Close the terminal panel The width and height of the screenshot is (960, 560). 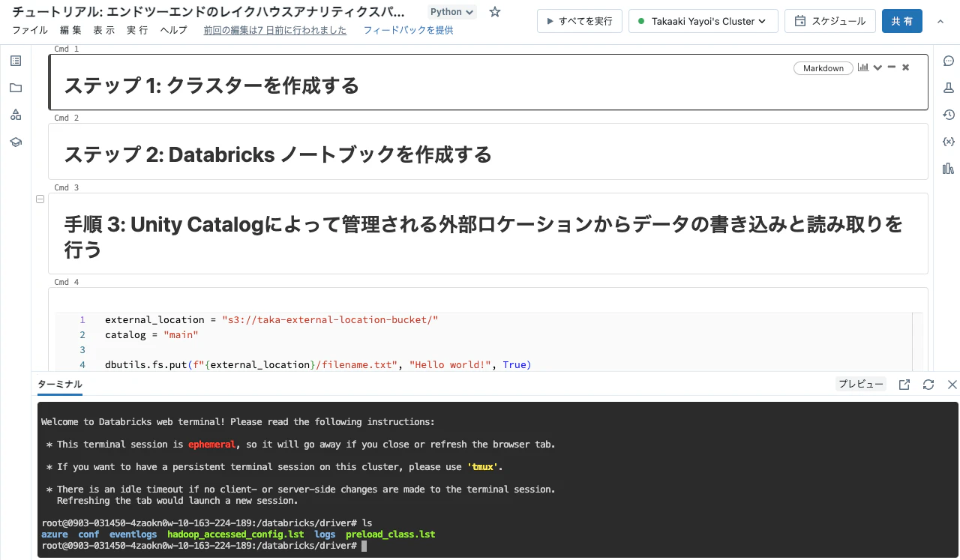(x=952, y=385)
